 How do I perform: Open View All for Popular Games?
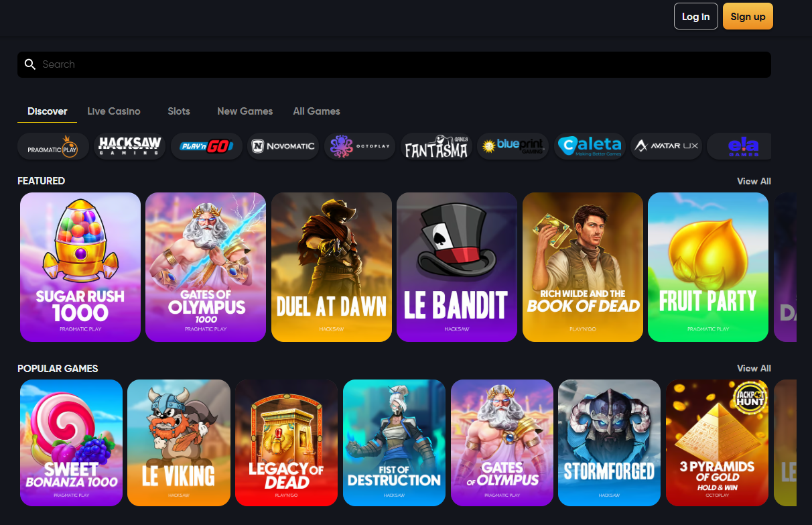pos(754,368)
